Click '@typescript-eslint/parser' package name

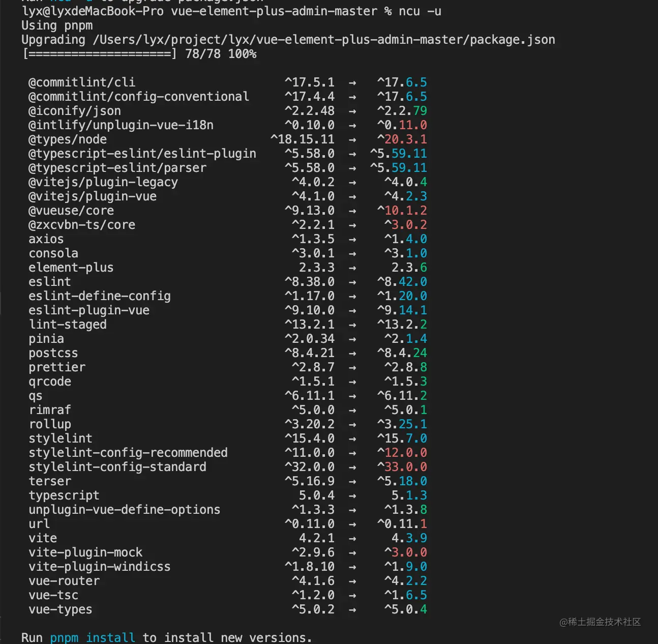click(117, 168)
